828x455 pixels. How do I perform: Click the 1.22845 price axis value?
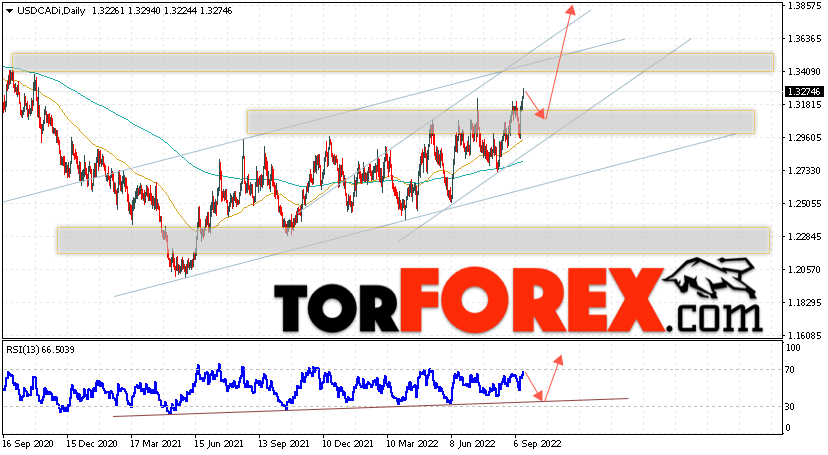tap(804, 236)
